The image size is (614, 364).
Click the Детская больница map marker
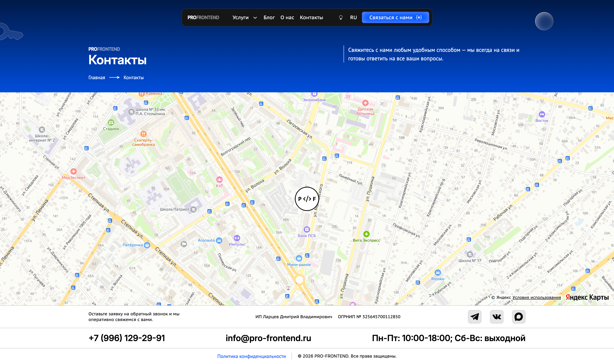pos(365,103)
